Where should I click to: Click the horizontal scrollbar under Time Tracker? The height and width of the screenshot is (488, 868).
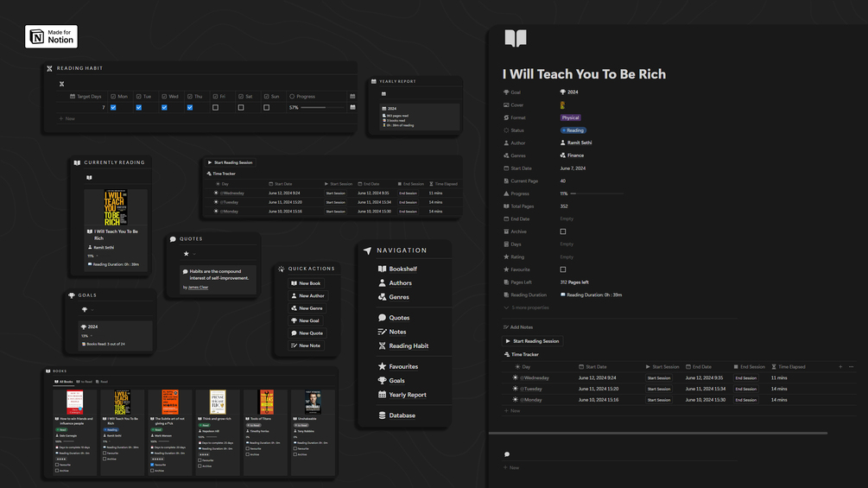(658, 434)
